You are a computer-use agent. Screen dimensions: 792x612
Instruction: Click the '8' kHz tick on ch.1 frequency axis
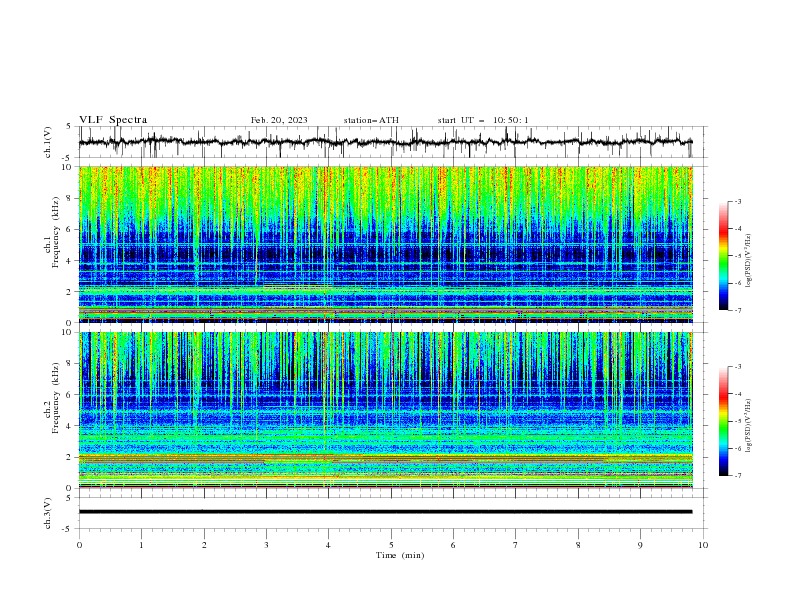(71, 198)
